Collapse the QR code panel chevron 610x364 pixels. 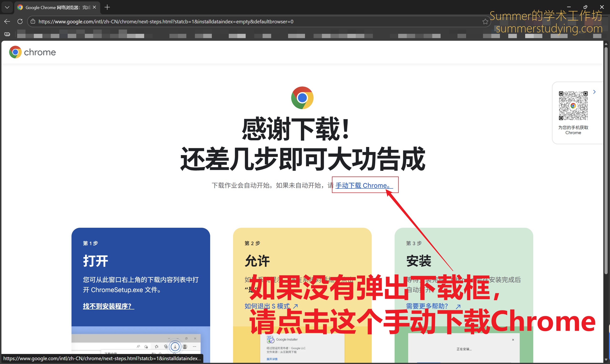click(594, 92)
